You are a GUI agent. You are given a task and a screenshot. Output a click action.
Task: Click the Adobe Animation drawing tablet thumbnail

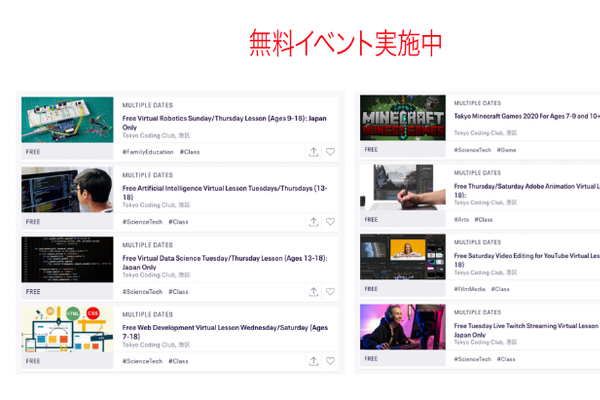tap(403, 187)
